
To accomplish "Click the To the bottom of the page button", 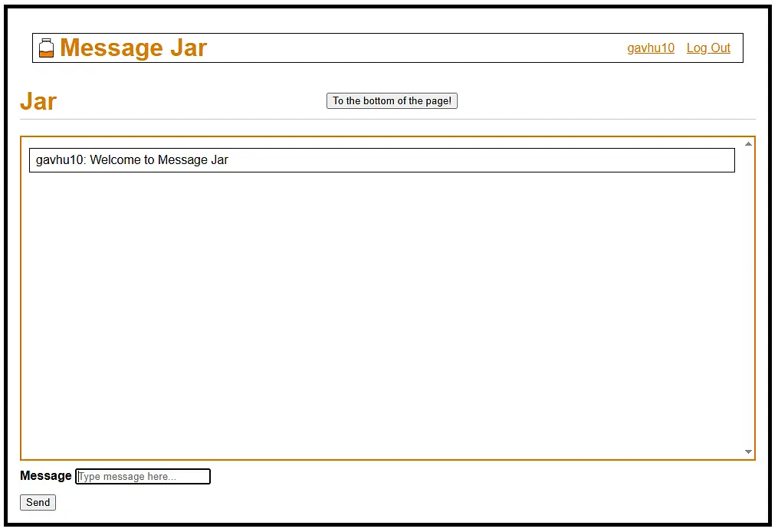I will pyautogui.click(x=392, y=100).
